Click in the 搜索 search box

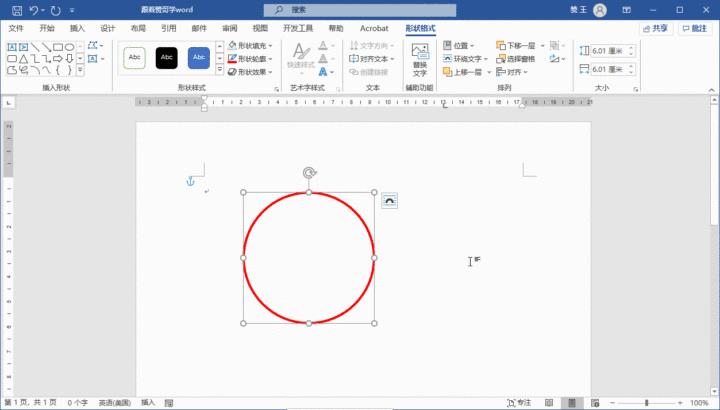[x=360, y=10]
